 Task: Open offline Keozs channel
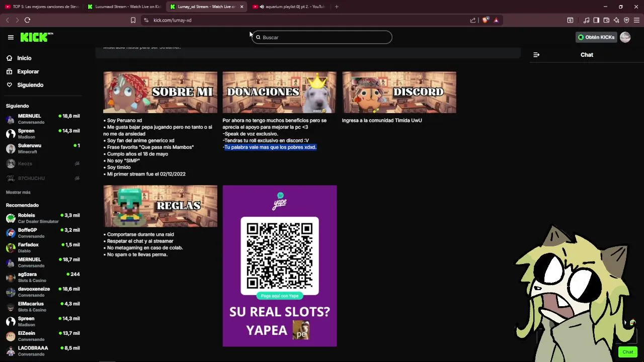43,163
